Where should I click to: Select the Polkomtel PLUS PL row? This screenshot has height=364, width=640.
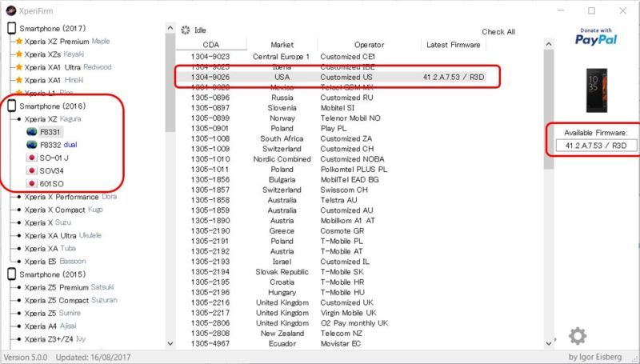point(331,170)
